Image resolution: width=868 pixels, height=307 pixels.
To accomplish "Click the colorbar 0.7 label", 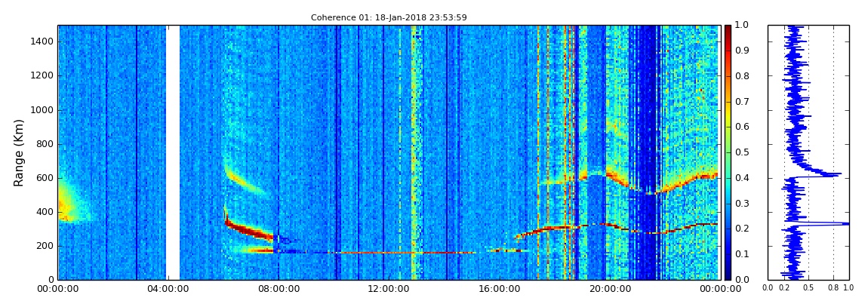I will (x=740, y=102).
